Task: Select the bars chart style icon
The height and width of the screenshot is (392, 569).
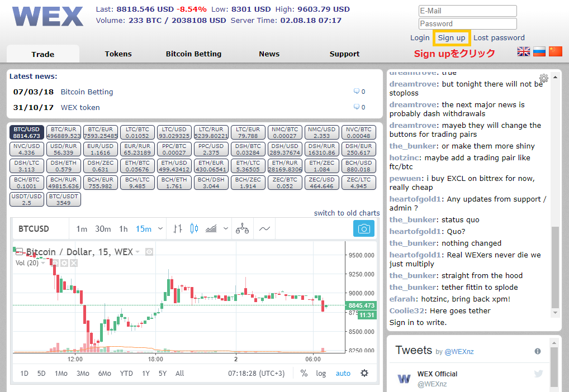Action: point(177,229)
